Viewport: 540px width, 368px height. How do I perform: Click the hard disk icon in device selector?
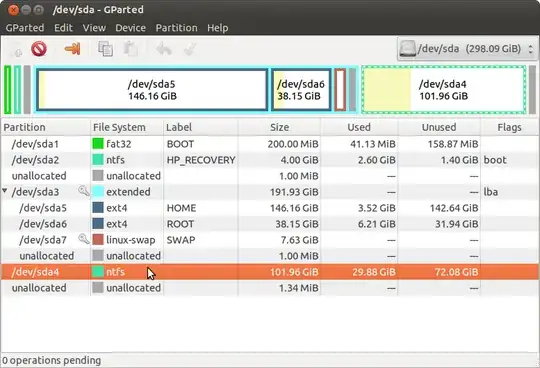pos(407,49)
